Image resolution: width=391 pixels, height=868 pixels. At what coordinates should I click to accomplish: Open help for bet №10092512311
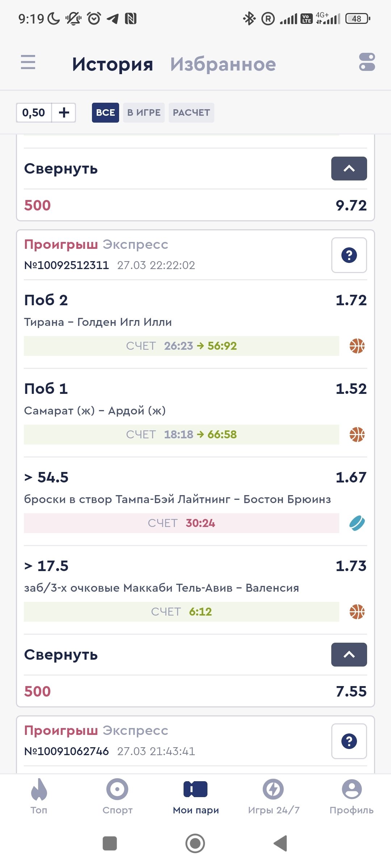tap(349, 255)
